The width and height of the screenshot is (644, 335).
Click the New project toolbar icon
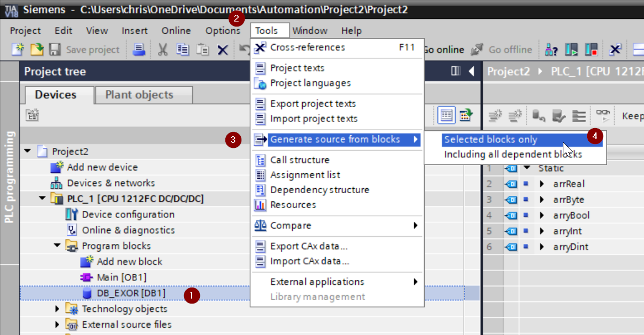tap(18, 49)
